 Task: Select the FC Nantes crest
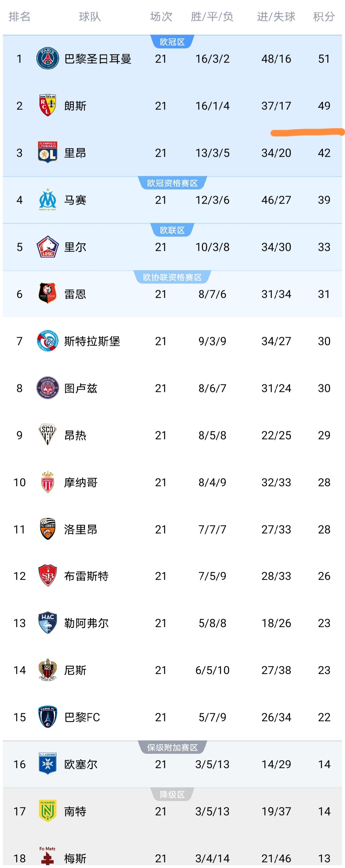point(48,811)
